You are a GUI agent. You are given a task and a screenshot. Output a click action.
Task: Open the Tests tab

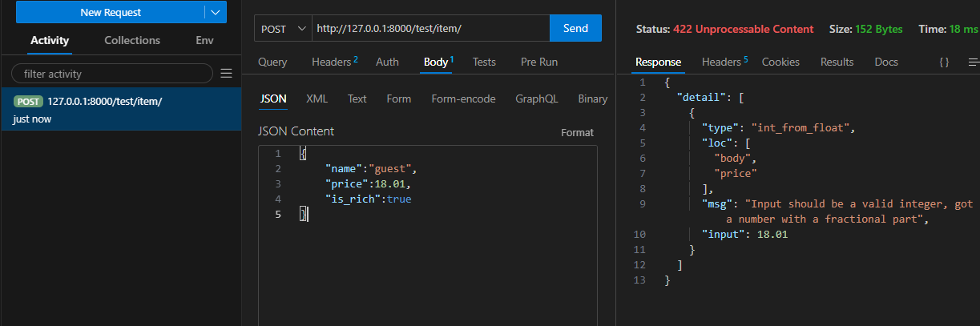[x=484, y=62]
